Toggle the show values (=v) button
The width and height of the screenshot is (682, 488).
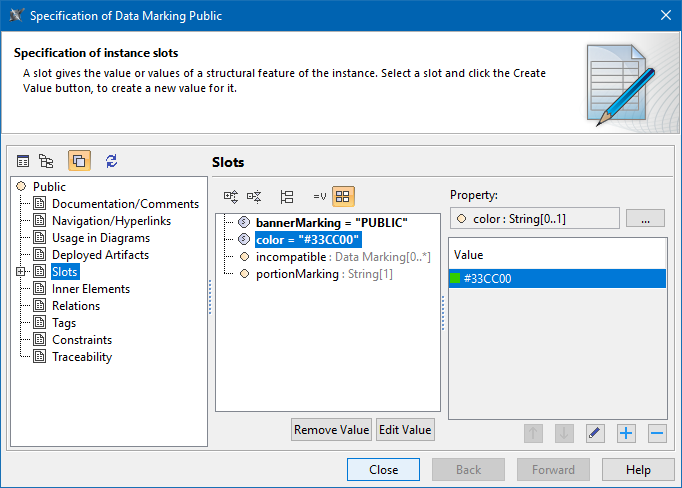[x=320, y=197]
